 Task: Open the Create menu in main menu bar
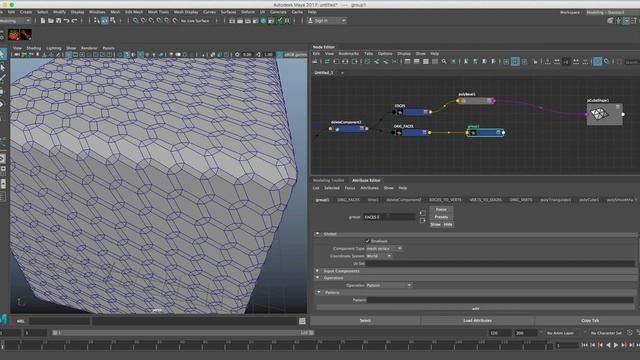point(26,12)
